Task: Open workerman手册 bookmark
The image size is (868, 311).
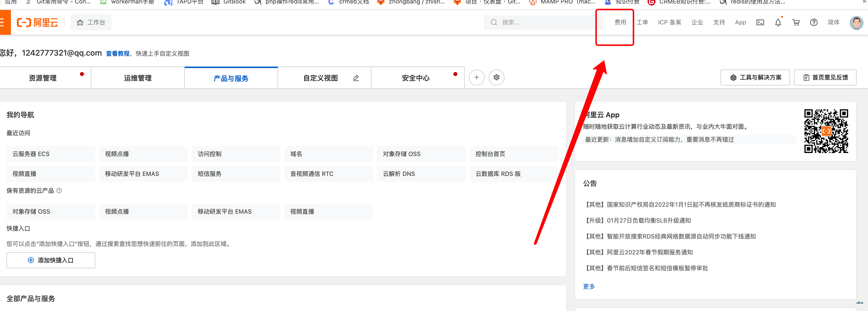Action: (x=127, y=2)
